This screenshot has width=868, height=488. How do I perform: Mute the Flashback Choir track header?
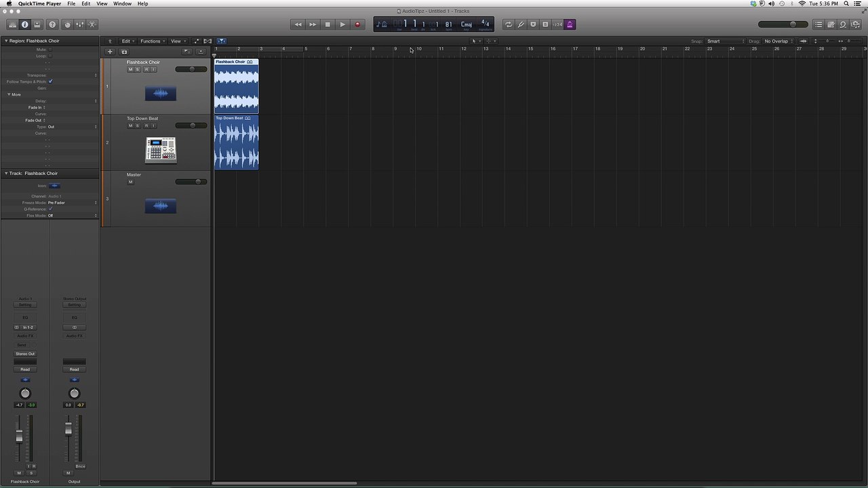tap(130, 70)
